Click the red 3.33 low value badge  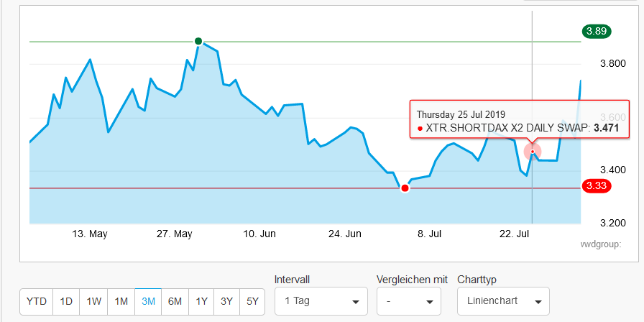point(597,186)
